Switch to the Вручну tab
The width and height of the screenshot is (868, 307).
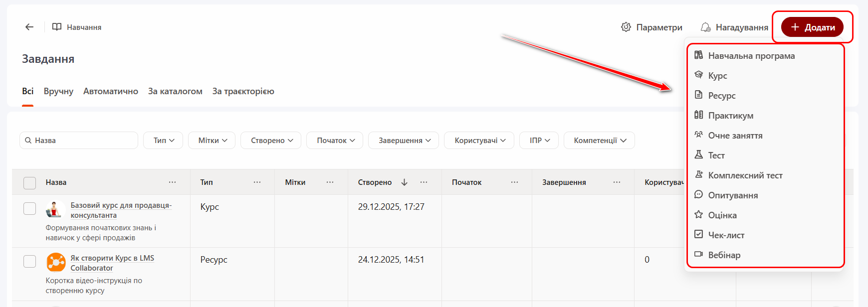(58, 91)
